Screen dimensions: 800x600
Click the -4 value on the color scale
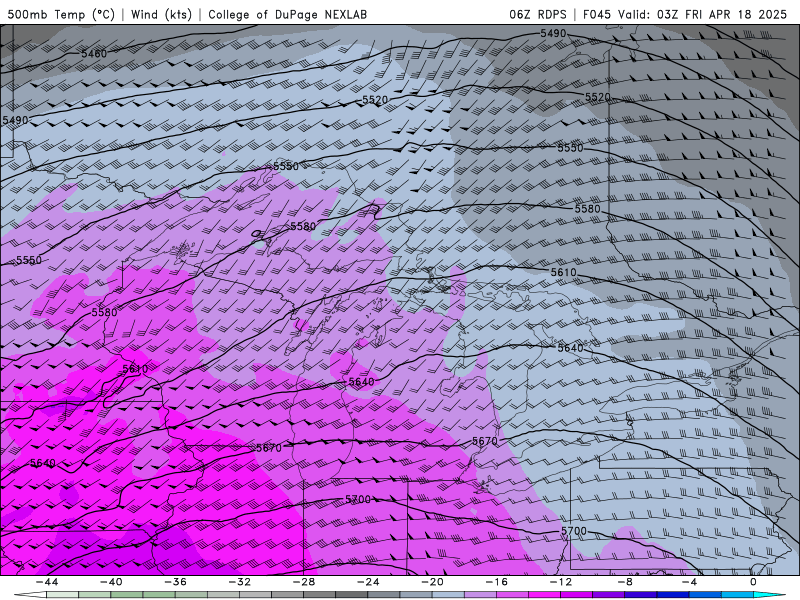click(690, 582)
